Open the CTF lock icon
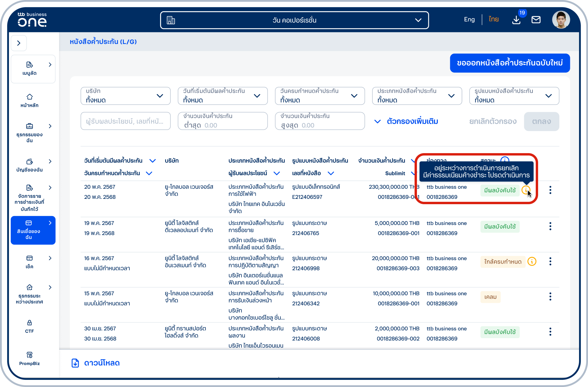Screen dimensions: 588x387 [29, 323]
